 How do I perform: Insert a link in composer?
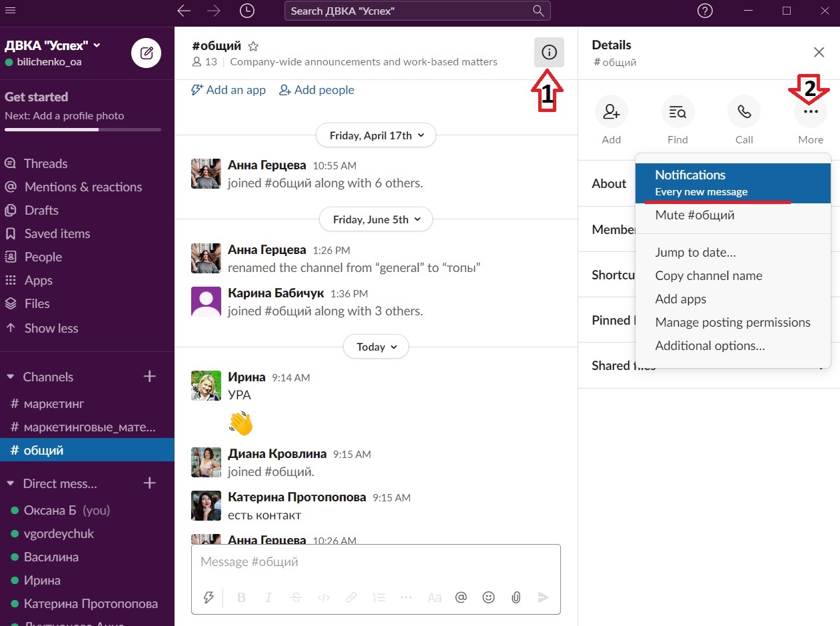(351, 597)
